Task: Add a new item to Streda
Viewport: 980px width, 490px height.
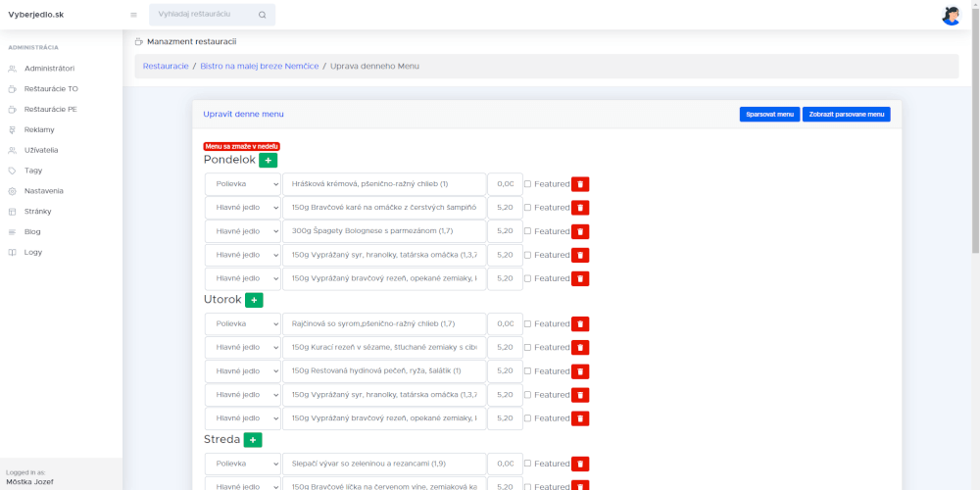Action: (x=253, y=440)
